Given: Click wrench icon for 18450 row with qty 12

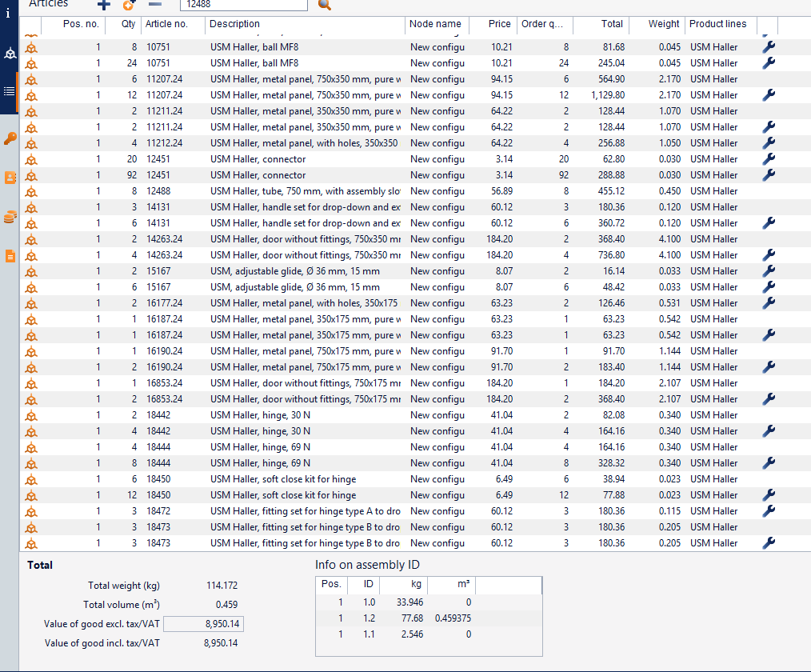Looking at the screenshot, I should 769,495.
